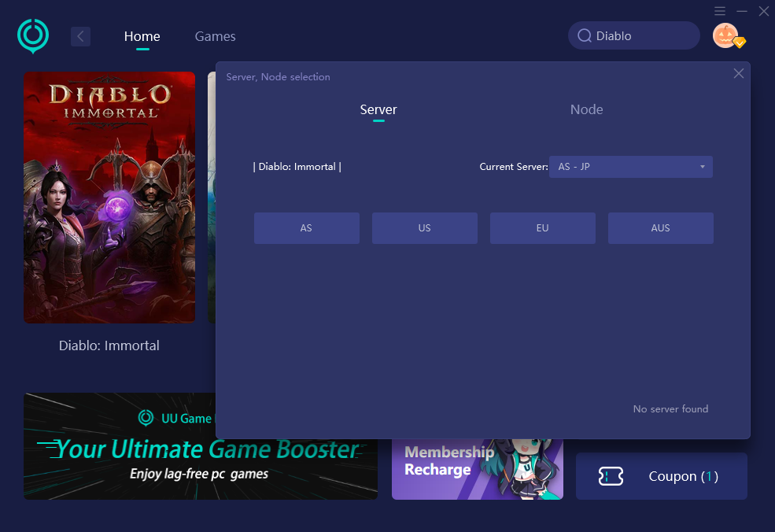Open the Diablo Immortal game cover
The image size is (775, 532).
pos(109,198)
